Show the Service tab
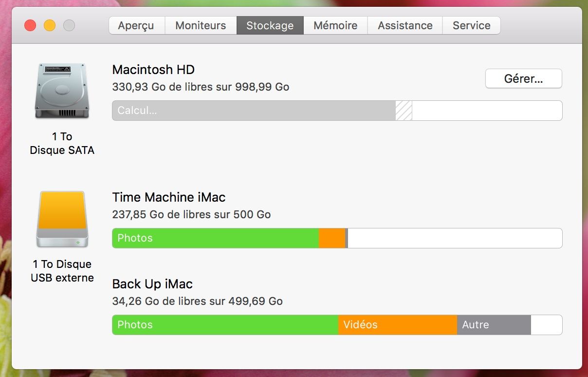 coord(472,25)
